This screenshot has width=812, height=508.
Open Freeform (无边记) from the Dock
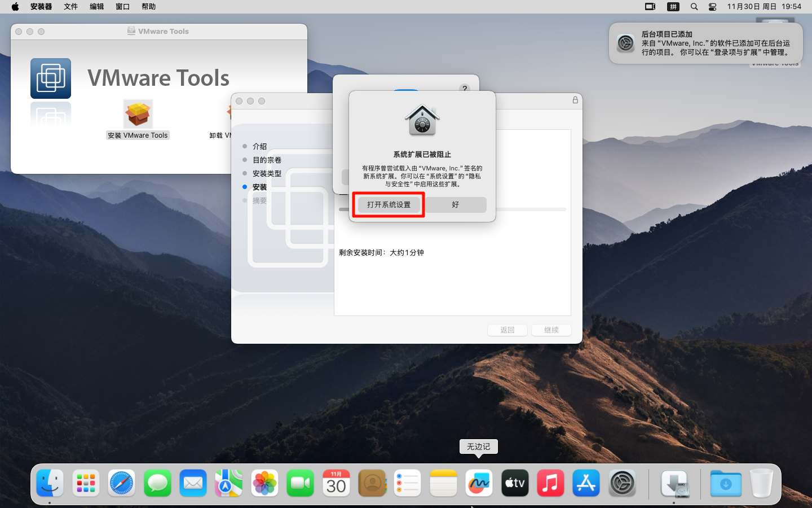tap(479, 483)
